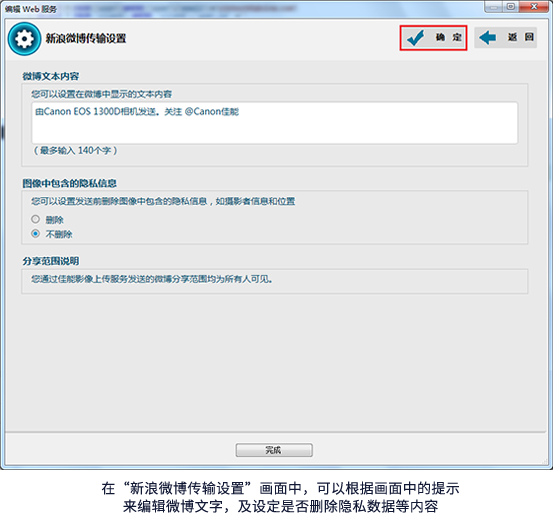Screen dimensions: 554x513
Task: Click the 图像中包含的隐私信息 section heading
Action: click(69, 183)
